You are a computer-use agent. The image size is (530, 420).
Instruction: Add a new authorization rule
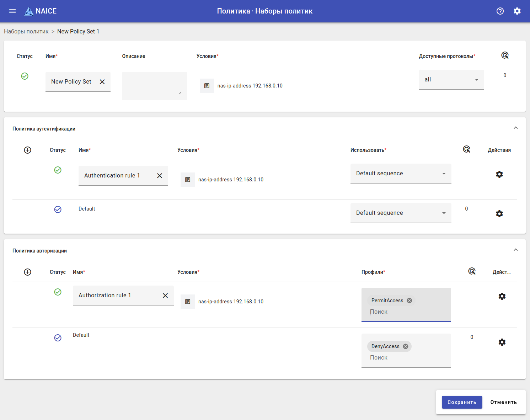tap(27, 272)
